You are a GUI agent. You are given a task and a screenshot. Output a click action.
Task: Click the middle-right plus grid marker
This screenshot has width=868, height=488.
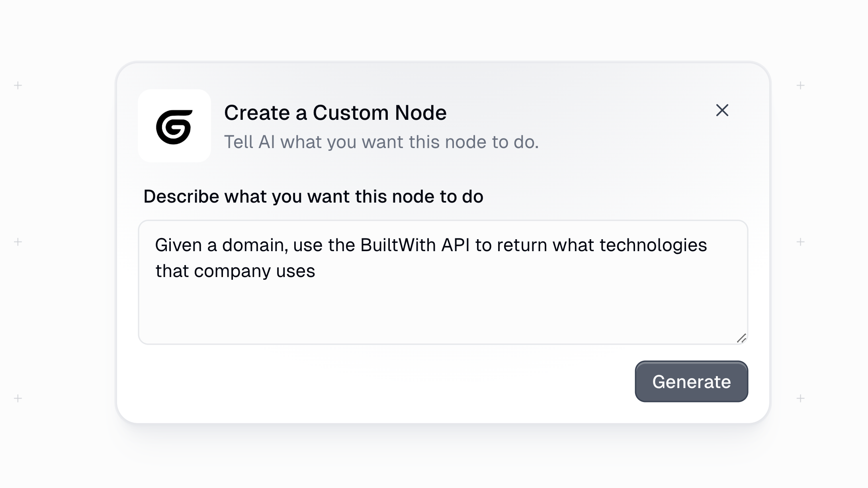click(801, 242)
